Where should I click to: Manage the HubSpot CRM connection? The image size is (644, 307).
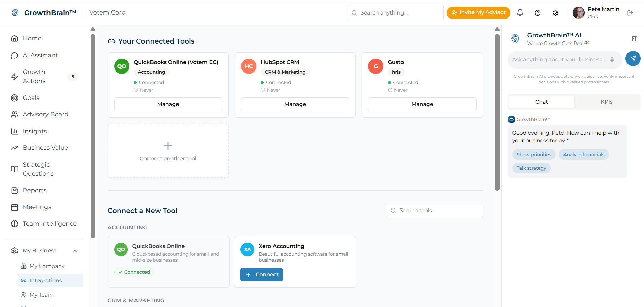[295, 104]
